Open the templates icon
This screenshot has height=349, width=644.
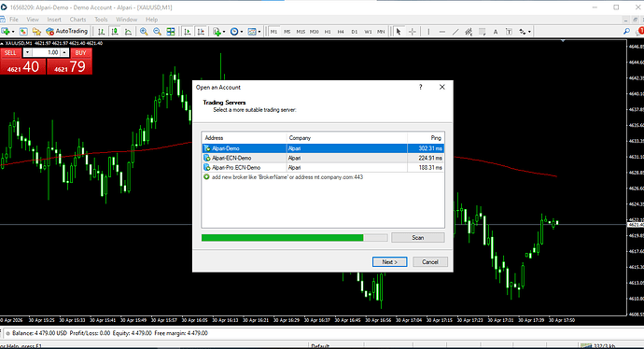click(x=252, y=32)
